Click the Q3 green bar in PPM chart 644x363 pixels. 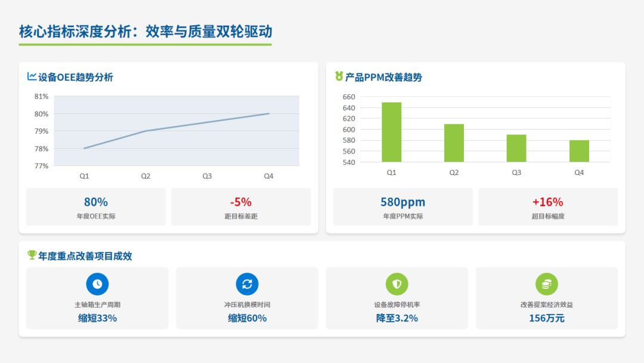click(x=516, y=149)
